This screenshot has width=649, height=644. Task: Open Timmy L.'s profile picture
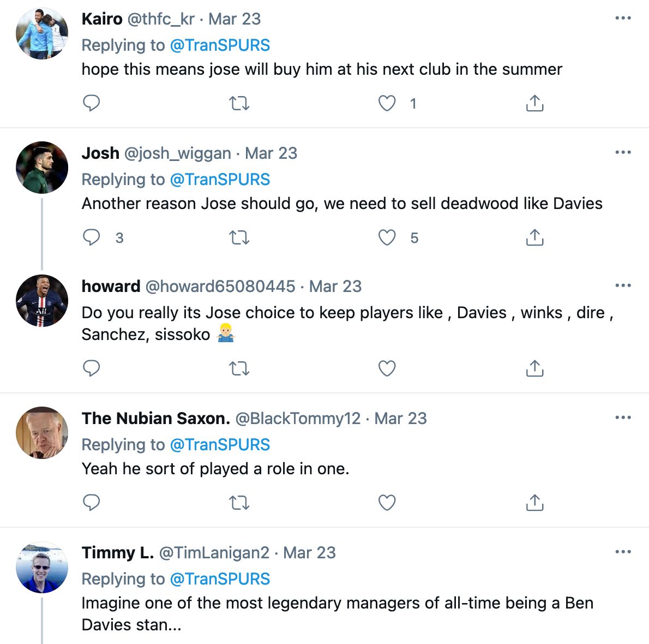pos(42,568)
